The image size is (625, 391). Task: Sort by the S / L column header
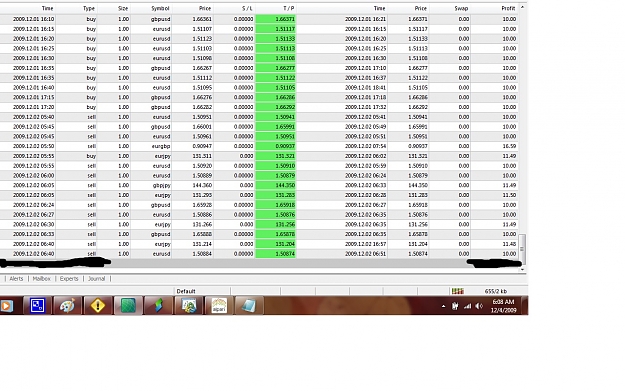(247, 8)
